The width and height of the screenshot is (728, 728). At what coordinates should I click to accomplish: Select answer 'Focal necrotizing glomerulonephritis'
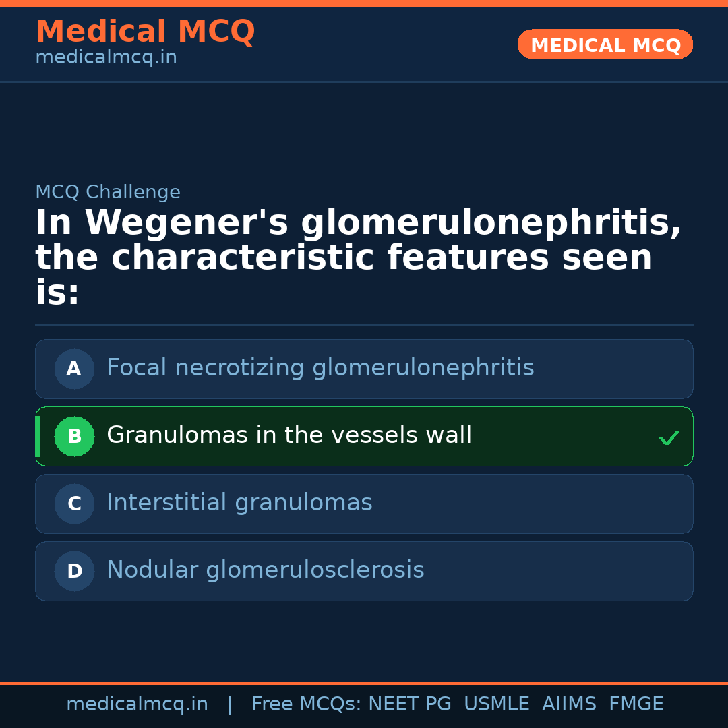pos(320,369)
